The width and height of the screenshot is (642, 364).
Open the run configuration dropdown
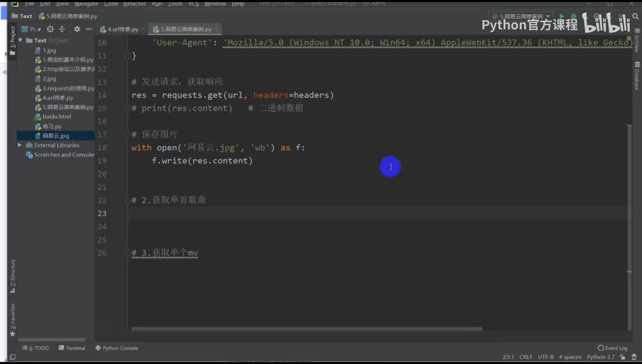coord(520,17)
